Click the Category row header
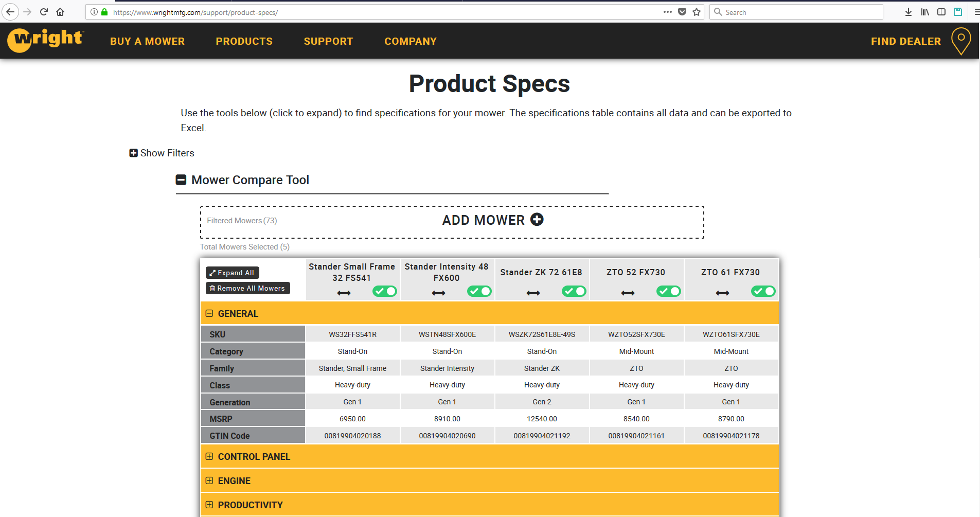 (x=253, y=351)
